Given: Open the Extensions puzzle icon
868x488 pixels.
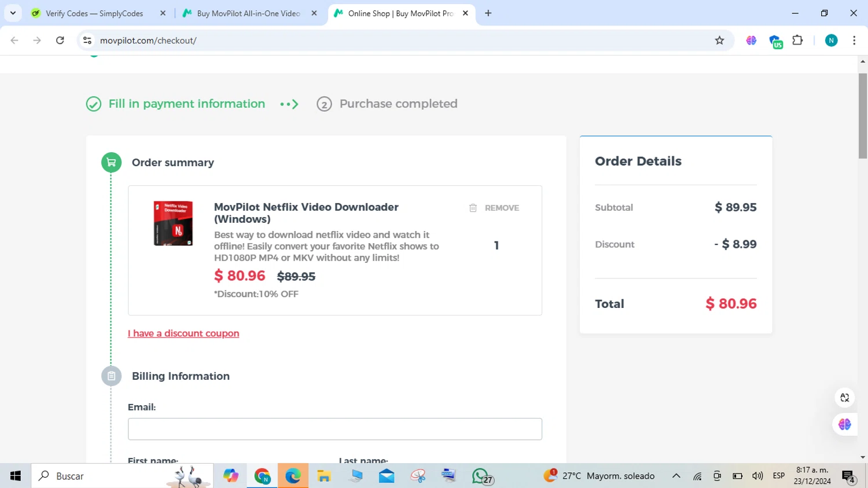Looking at the screenshot, I should click(797, 41).
